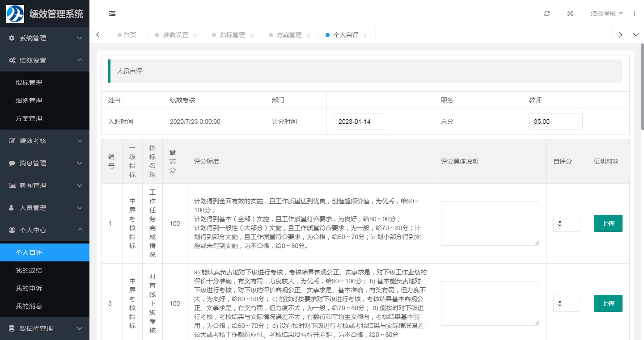The height and width of the screenshot is (340, 644).
Task: Collapse the 绩效设置 sidebar menu
Action: [x=45, y=60]
